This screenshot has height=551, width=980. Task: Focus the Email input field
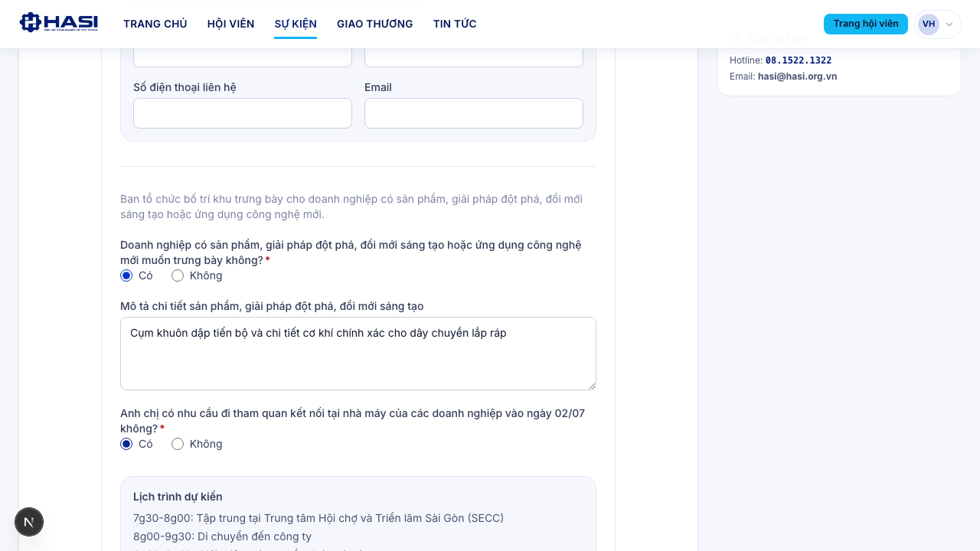pyautogui.click(x=474, y=113)
